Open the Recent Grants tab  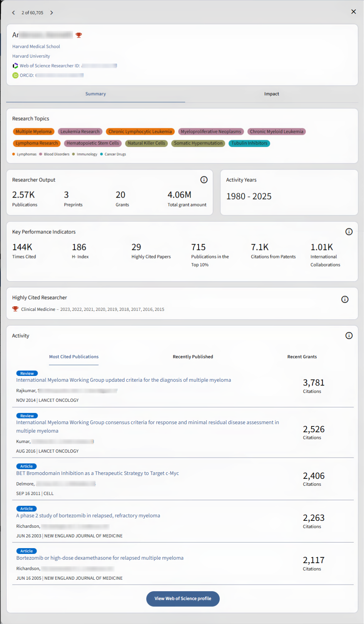point(302,357)
